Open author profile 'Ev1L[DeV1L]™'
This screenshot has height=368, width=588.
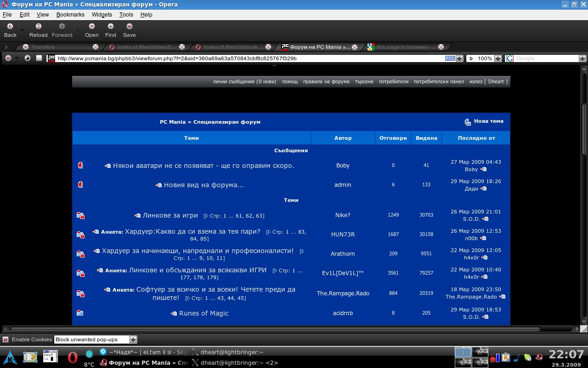tap(343, 273)
